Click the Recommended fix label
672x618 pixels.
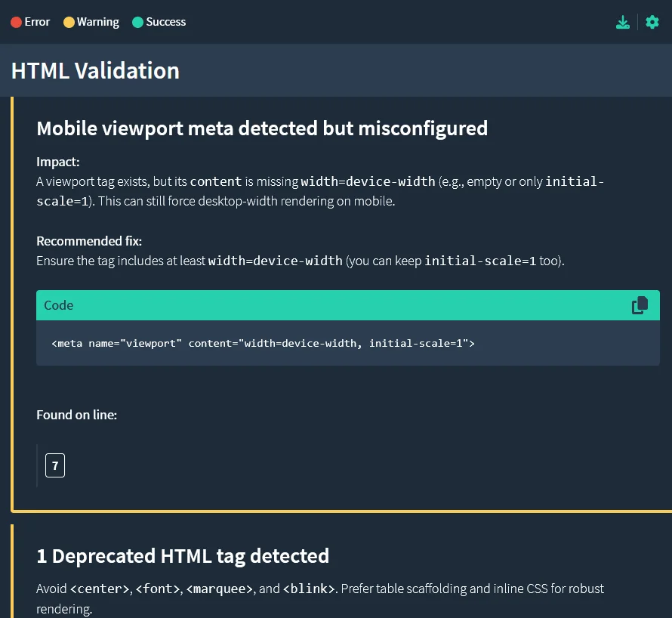[x=89, y=241]
